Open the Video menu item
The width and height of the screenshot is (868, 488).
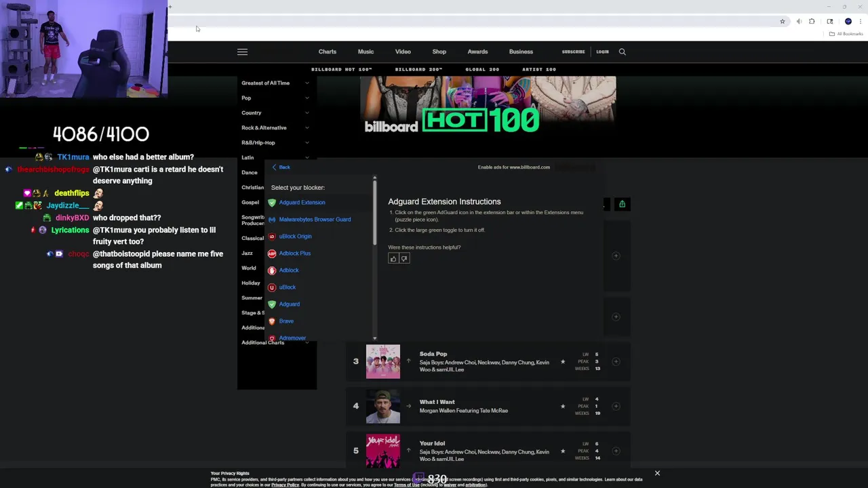[403, 52]
